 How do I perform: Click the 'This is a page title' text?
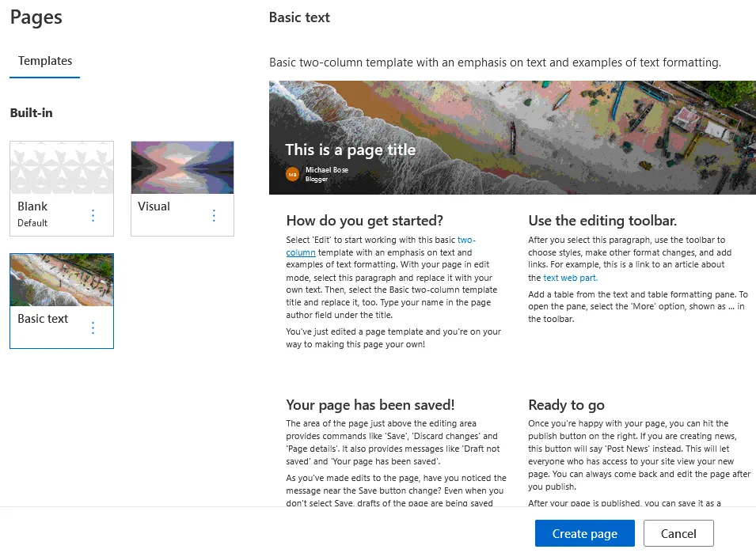(350, 150)
